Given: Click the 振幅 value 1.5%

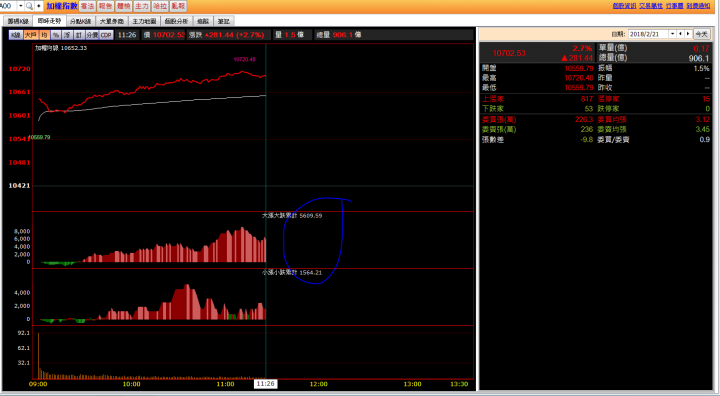Looking at the screenshot, I should pyautogui.click(x=702, y=68).
